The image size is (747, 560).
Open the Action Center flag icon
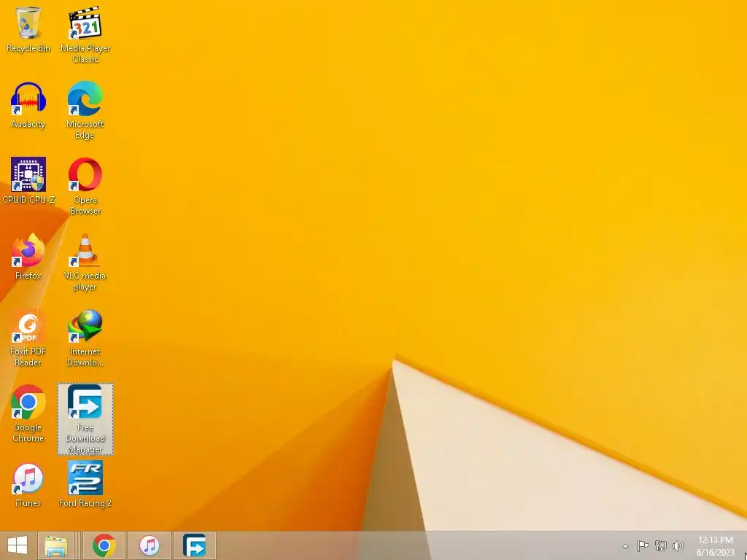[643, 546]
